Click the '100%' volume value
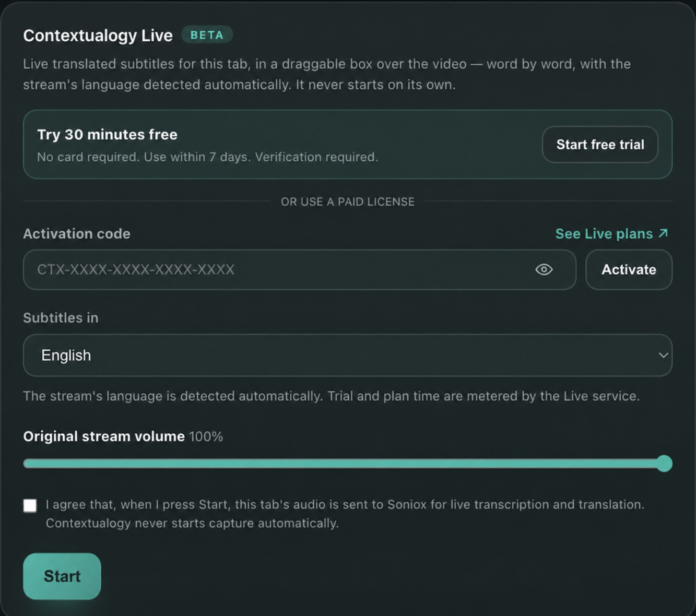Viewport: 696px width, 616px height. pos(206,436)
